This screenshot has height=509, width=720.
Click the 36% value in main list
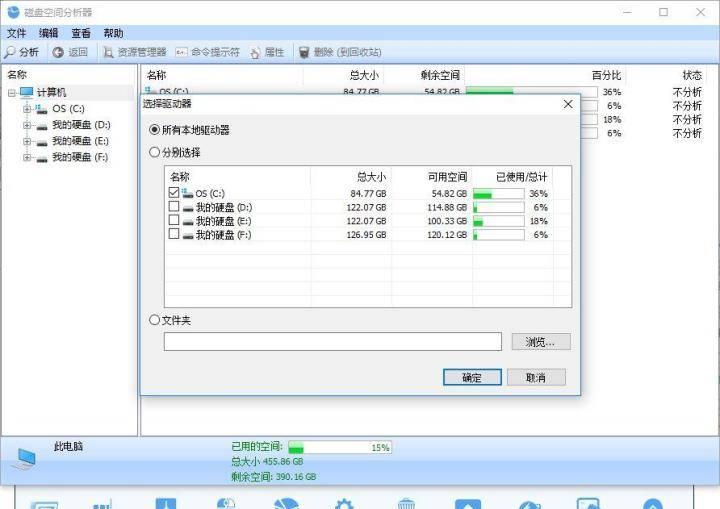click(x=612, y=92)
